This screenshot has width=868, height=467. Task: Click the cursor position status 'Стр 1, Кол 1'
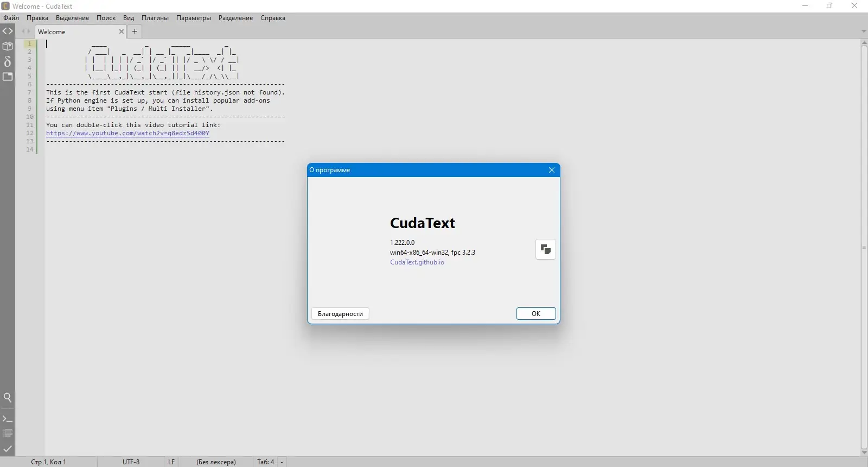click(x=48, y=462)
